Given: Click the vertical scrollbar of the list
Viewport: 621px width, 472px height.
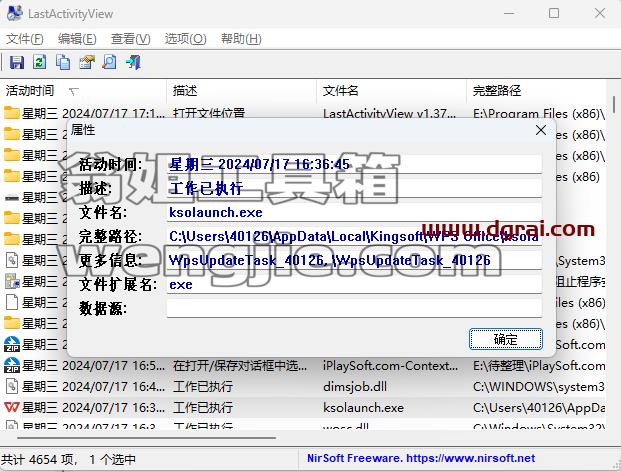Looking at the screenshot, I should 613,104.
